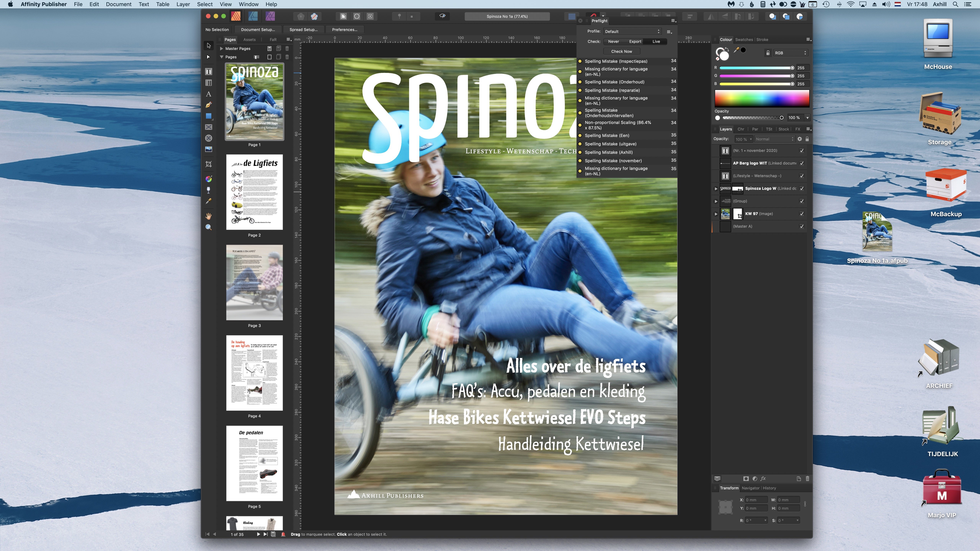This screenshot has width=980, height=551.
Task: Select the Table tool
Action: click(208, 82)
